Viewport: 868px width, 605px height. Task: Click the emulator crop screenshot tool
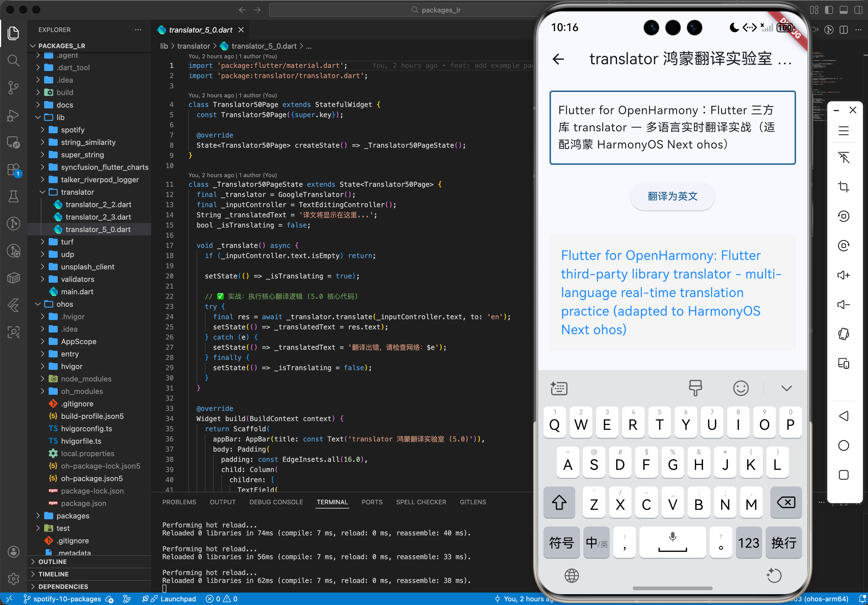coord(843,187)
